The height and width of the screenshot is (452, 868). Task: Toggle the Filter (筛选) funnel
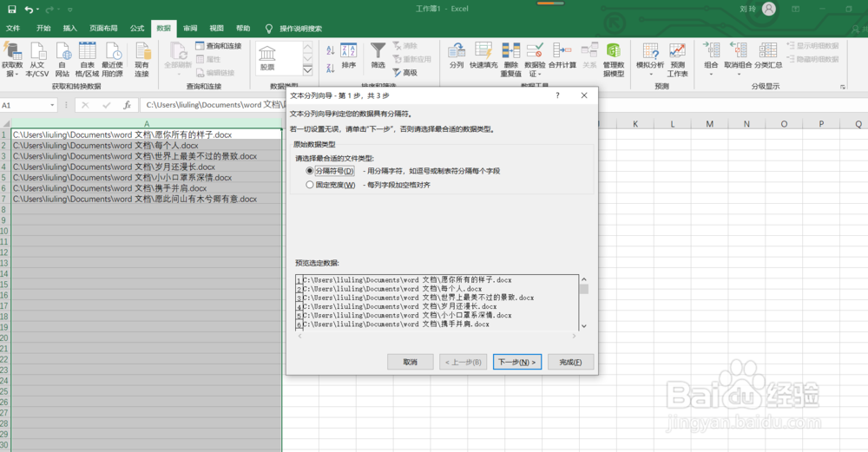[378, 56]
